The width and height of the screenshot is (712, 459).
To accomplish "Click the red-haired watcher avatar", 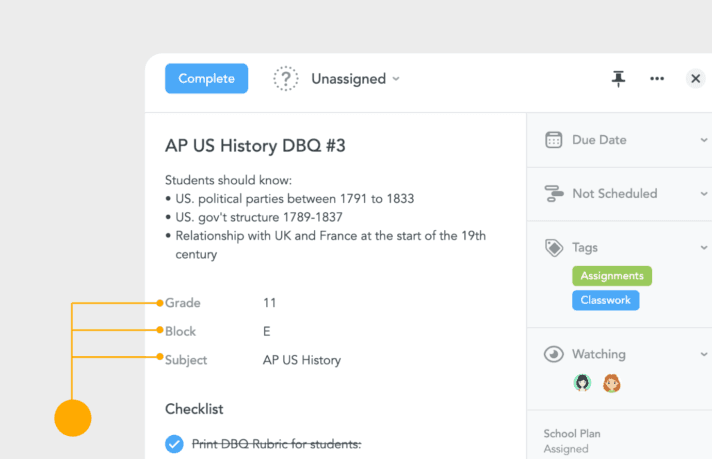I will [612, 383].
